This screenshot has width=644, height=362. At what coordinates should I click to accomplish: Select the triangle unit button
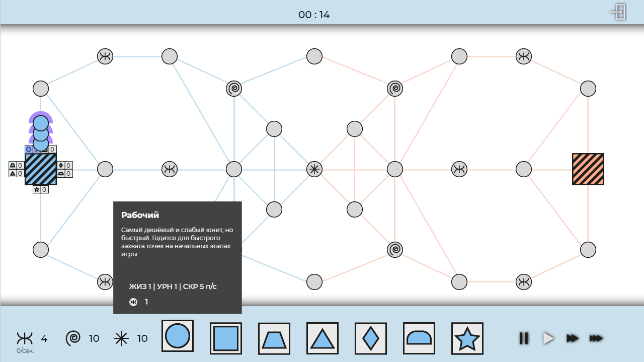tap(323, 338)
